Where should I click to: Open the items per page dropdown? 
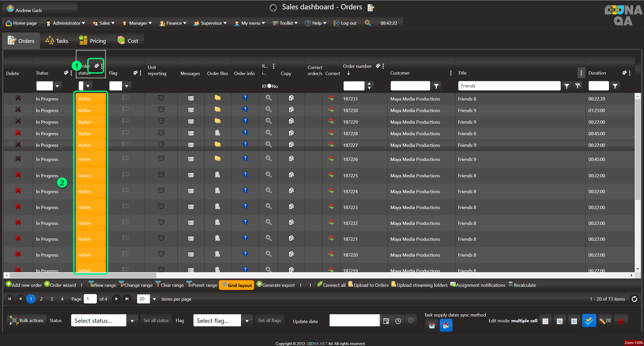(154, 299)
